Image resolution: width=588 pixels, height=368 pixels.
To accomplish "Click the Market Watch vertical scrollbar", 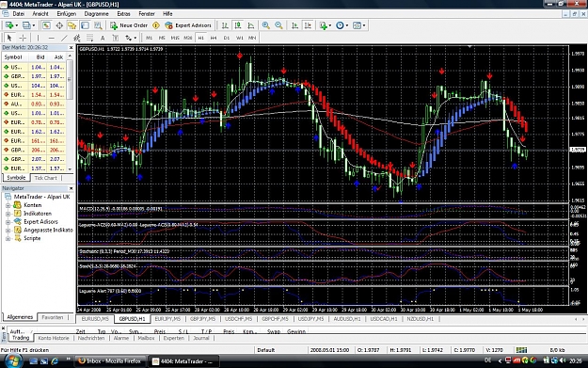I will tap(70, 113).
